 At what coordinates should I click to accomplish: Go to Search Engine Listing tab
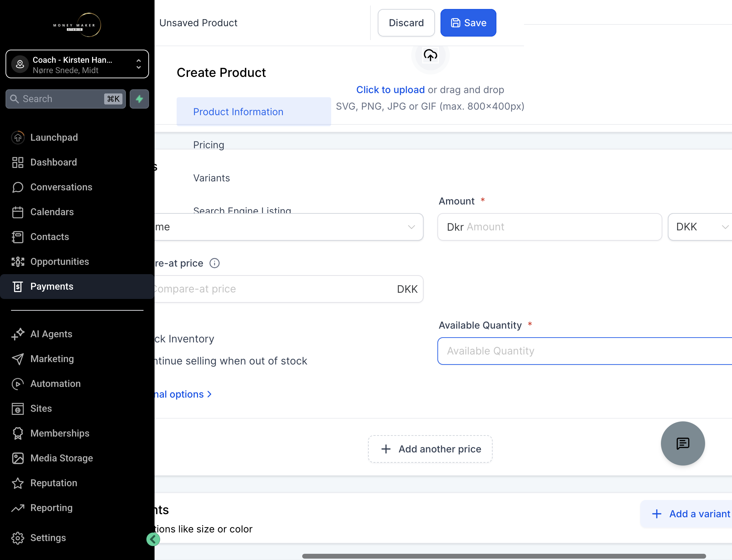[x=242, y=210]
